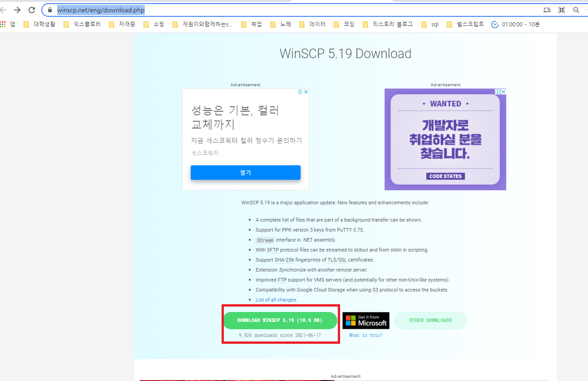This screenshot has height=381, width=588.
Task: Click the winscp.net address bar URL
Action: 101,10
